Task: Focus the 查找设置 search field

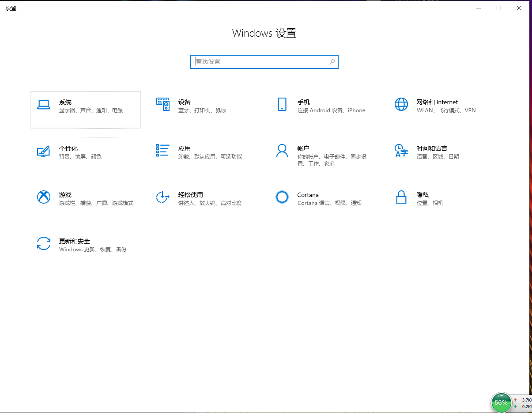Action: pyautogui.click(x=264, y=62)
